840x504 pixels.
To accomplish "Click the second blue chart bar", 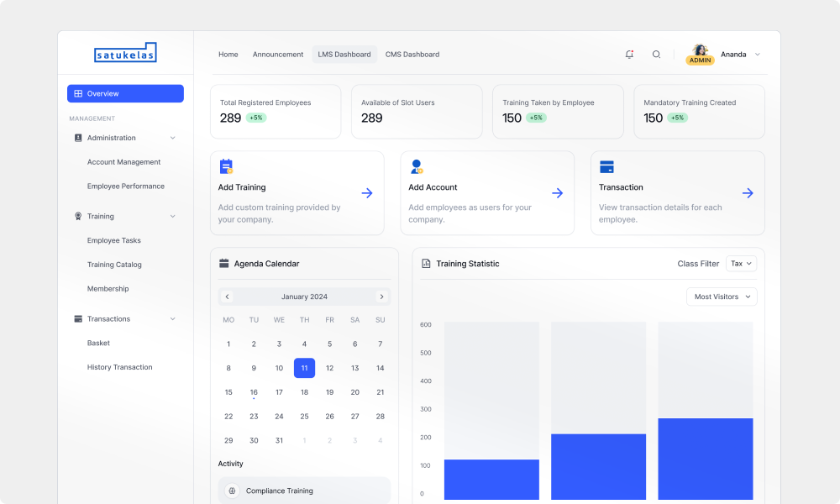I will (x=598, y=466).
